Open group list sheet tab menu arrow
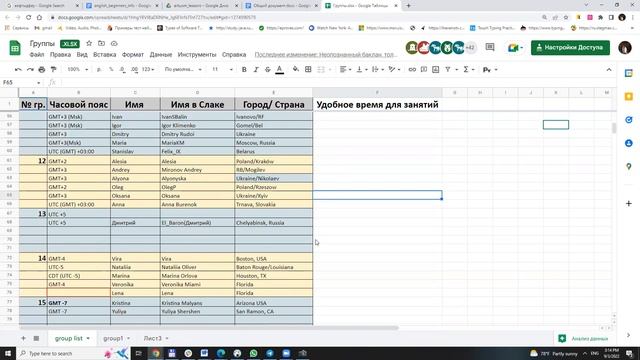 pyautogui.click(x=88, y=338)
